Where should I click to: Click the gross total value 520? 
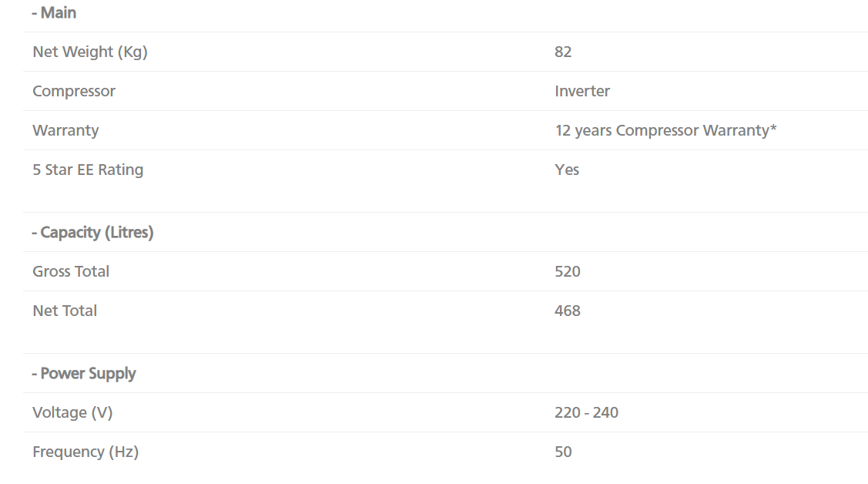(568, 271)
